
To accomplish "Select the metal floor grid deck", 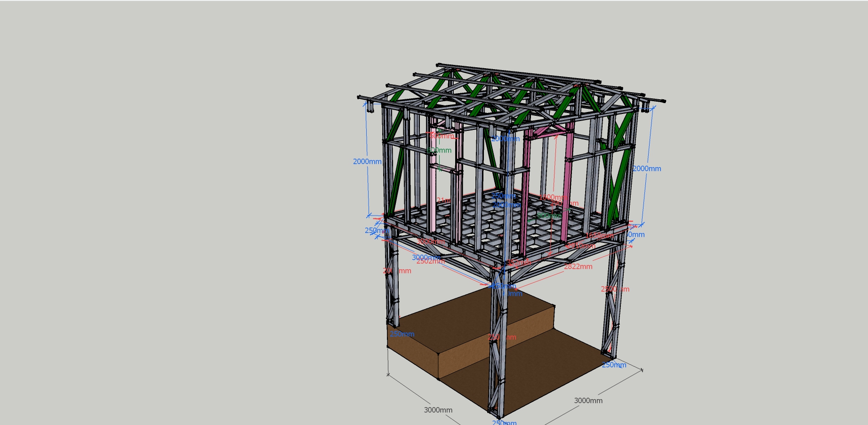I will (508, 221).
